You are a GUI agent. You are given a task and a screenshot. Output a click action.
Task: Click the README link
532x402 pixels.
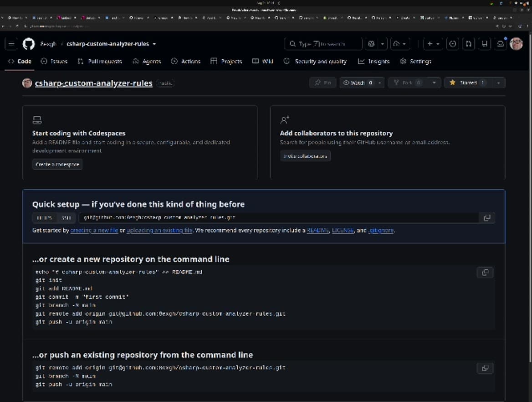(318, 230)
